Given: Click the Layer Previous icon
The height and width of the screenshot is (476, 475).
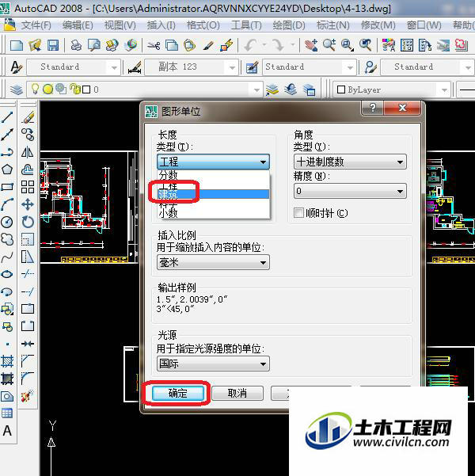Looking at the screenshot, I should point(291,89).
